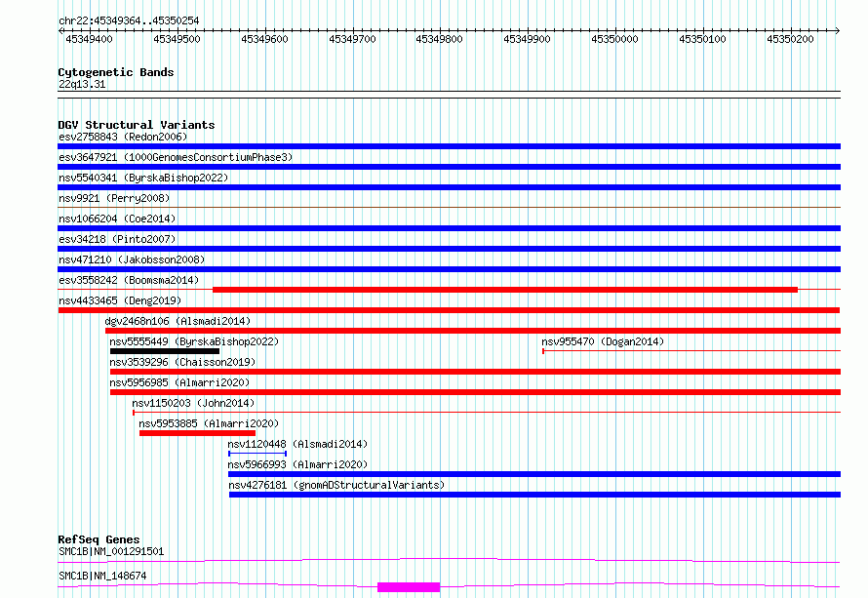The image size is (868, 598).
Task: Click the nsv9921 (Perry2008) label
Action: point(114,198)
